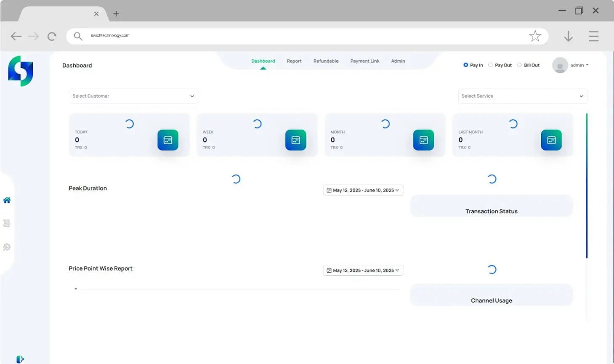Click the LAST MONTH card transaction icon

pyautogui.click(x=551, y=140)
